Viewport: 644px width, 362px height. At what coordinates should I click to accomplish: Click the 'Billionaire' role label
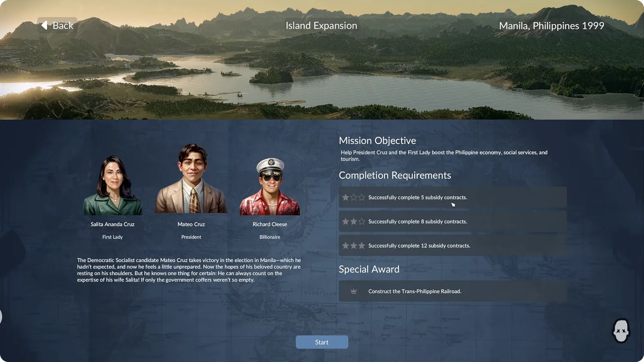coord(270,237)
